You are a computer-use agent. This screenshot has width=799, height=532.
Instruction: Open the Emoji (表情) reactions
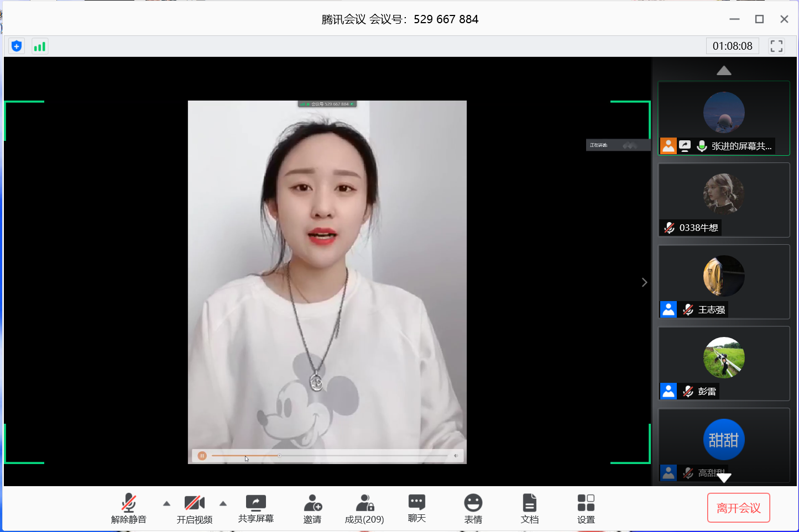pos(473,509)
